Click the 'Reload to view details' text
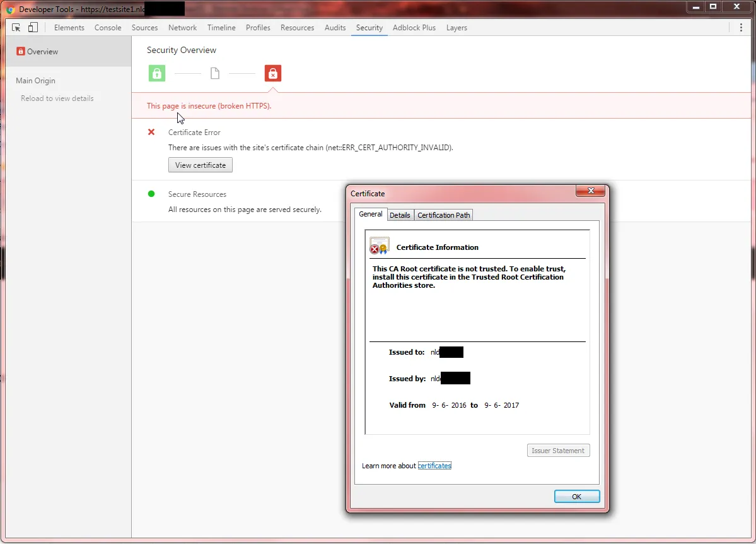The height and width of the screenshot is (544, 756). [x=57, y=98]
